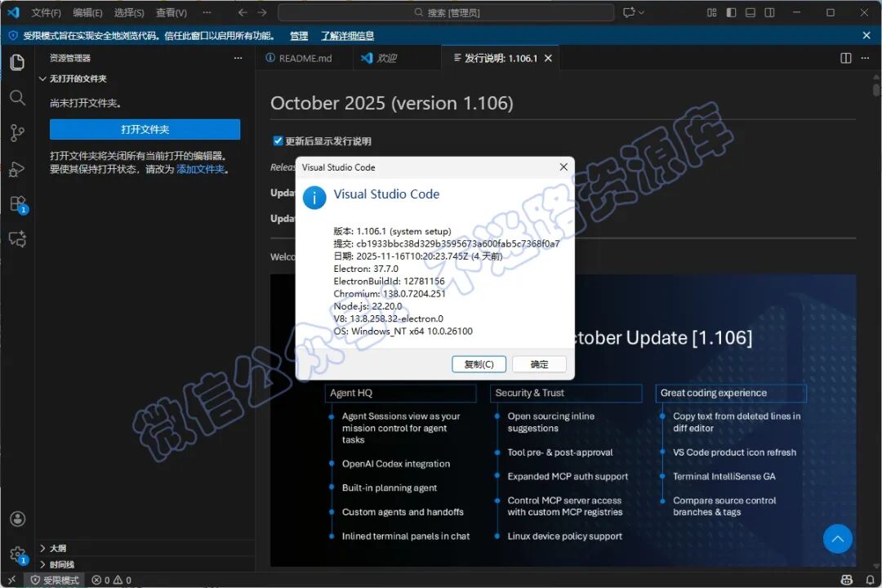Close the release notes 1.106.1 tab

pyautogui.click(x=549, y=59)
